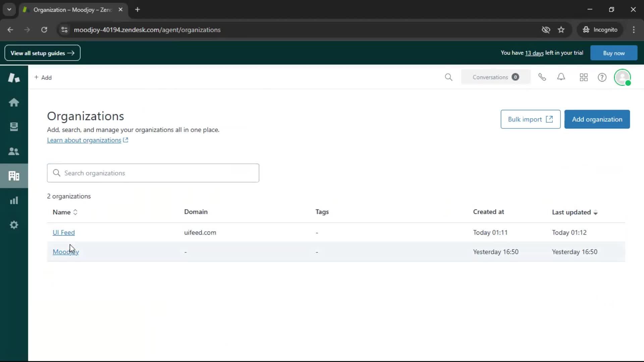Screen dimensions: 644x362
Task: Sort by Last updated column
Action: coord(575,212)
